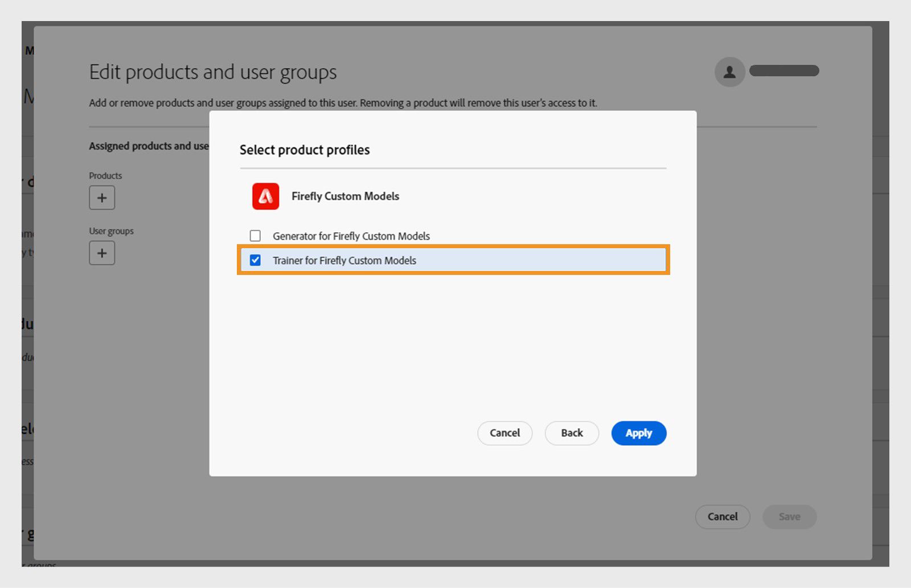Click Apply in Select product profiles dialog
Image resolution: width=911 pixels, height=588 pixels.
639,433
